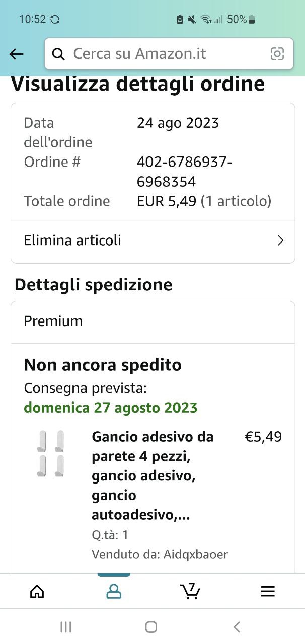Screen dimensions: 305x644
Task: Tap the search magnifier icon
Action: 59,54
